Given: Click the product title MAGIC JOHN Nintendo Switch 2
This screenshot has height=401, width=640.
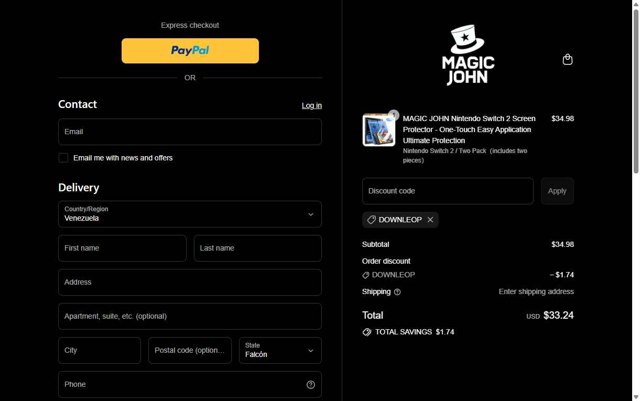Looking at the screenshot, I should 469,129.
